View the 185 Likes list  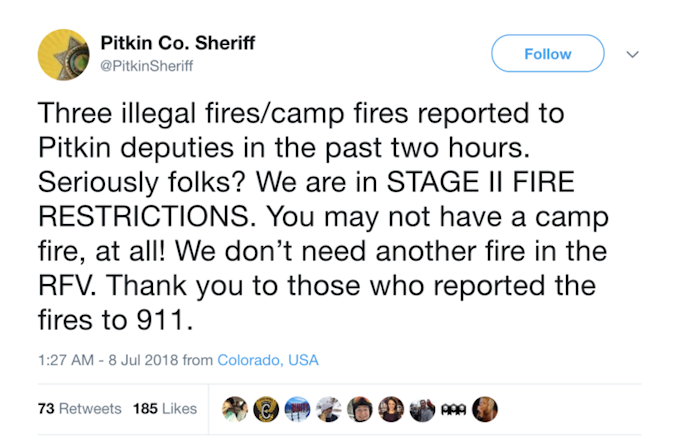pyautogui.click(x=165, y=409)
